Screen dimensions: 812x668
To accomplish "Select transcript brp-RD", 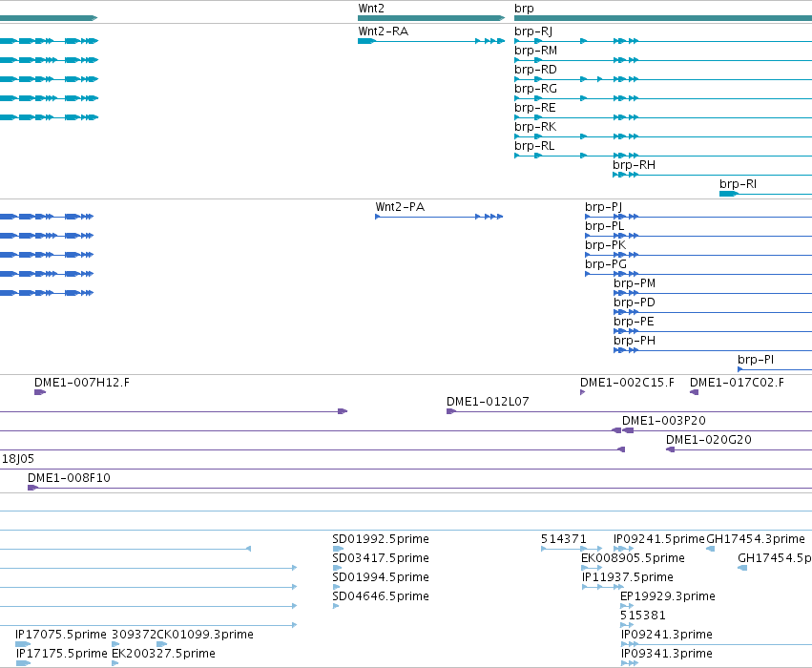I will (535, 70).
